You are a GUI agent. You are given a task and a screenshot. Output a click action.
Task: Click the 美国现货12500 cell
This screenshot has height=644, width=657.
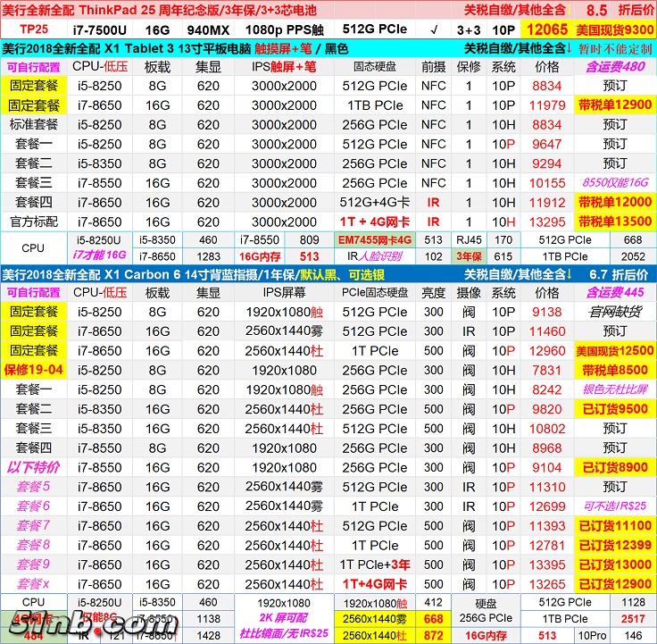[x=615, y=351]
